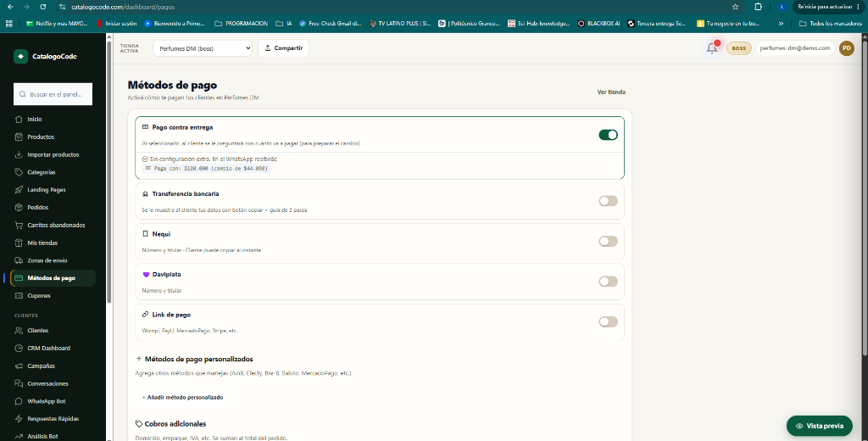Click the Clientes people icon
868x441 pixels.
(19, 331)
